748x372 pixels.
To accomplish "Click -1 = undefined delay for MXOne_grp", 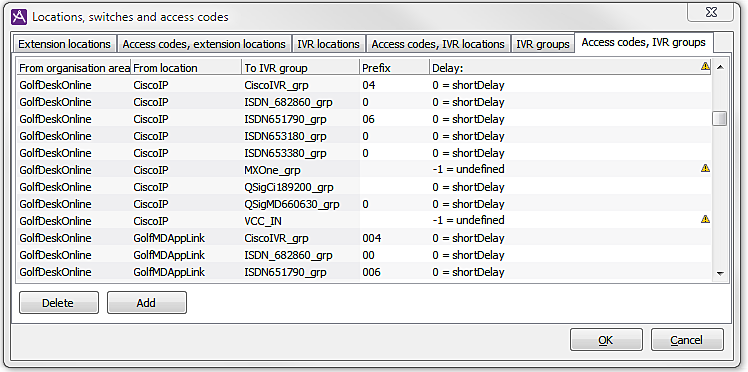I will tap(468, 169).
